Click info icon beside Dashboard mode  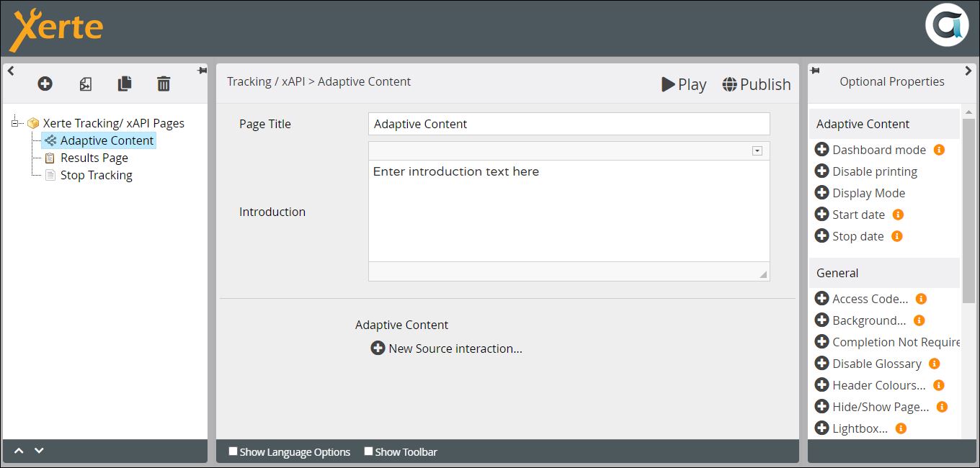pyautogui.click(x=939, y=150)
